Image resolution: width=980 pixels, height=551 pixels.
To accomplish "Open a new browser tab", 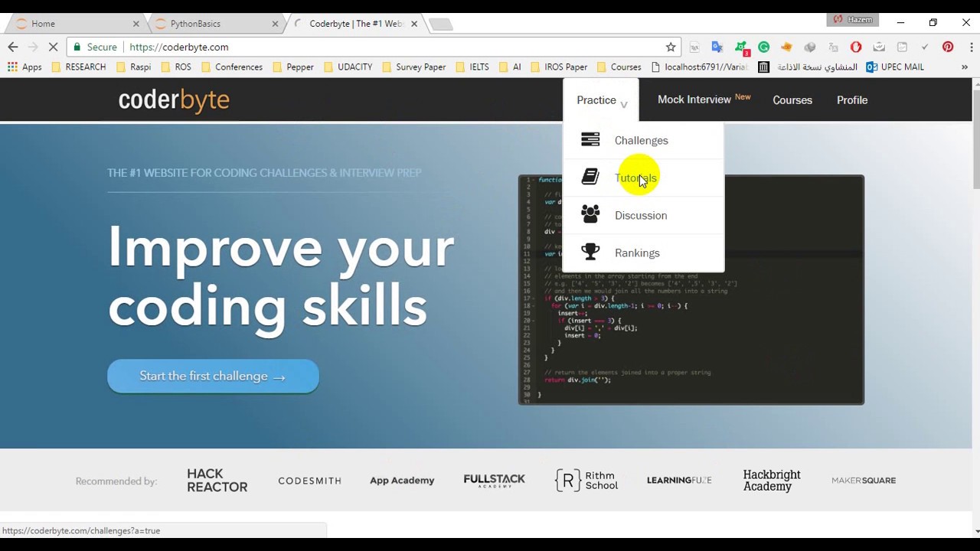I will tap(441, 24).
